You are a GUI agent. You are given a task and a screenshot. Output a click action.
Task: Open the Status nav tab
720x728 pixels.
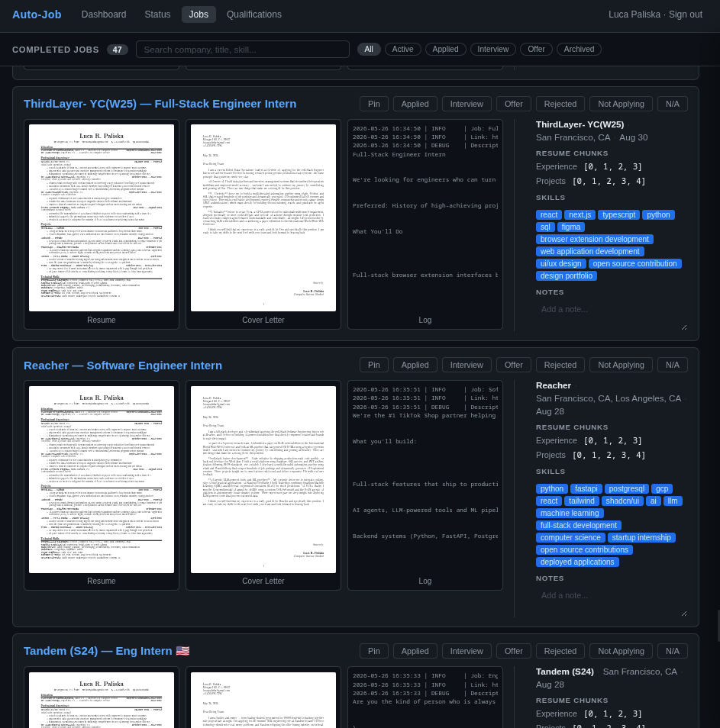coord(157,14)
